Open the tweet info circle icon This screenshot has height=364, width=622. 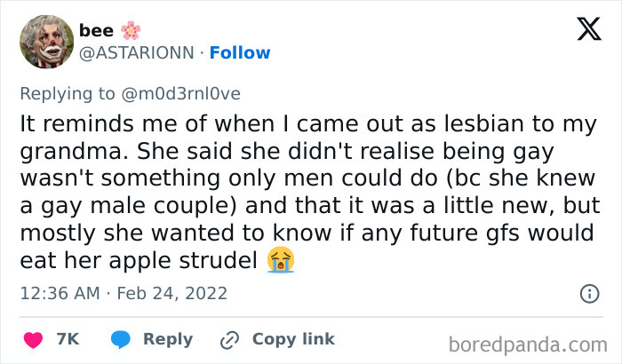588,293
